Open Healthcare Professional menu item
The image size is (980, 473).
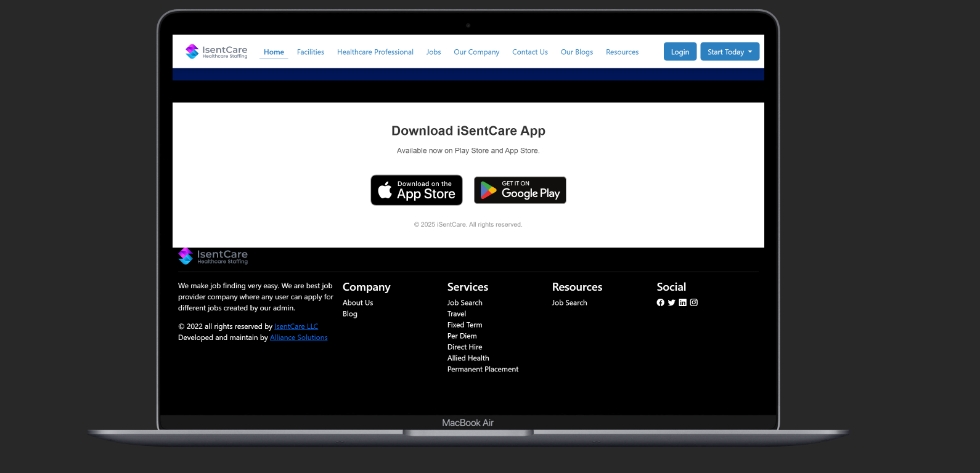pyautogui.click(x=375, y=52)
